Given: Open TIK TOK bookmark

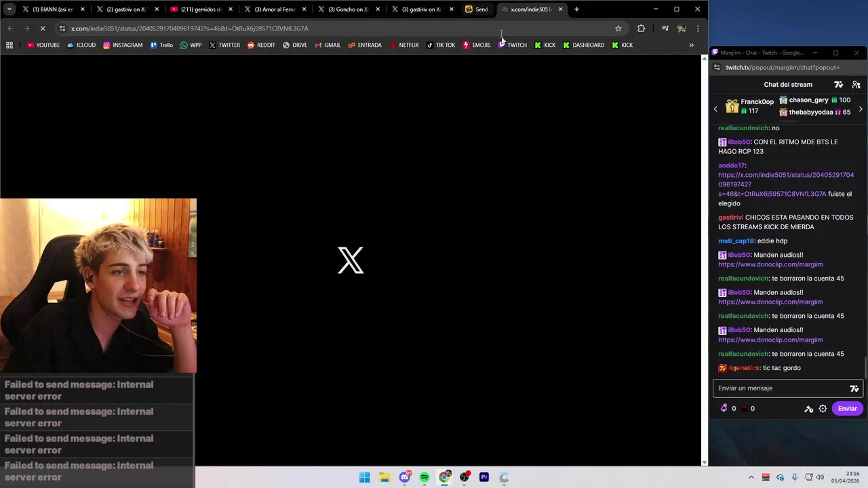Looking at the screenshot, I should [441, 45].
